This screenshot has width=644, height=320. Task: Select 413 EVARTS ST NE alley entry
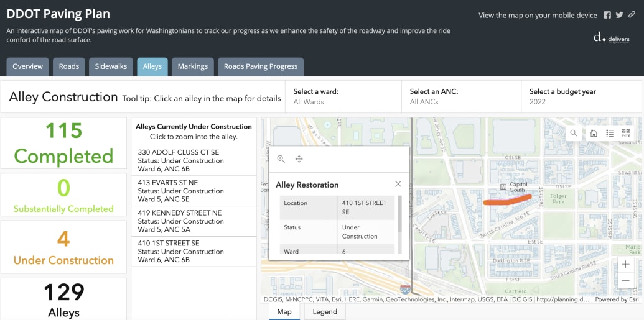(194, 191)
